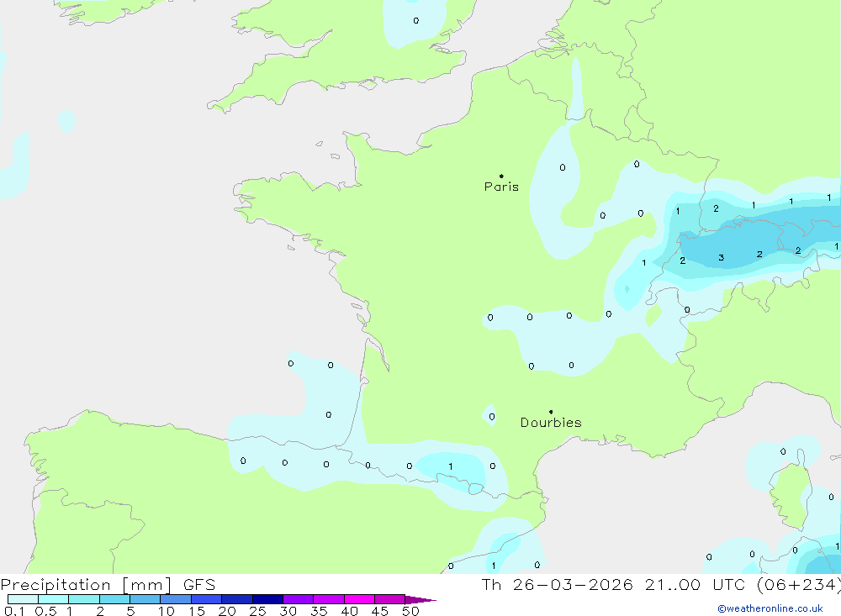Click the 0 value just west of Dourbies
The height and width of the screenshot is (616, 841).
click(x=492, y=417)
